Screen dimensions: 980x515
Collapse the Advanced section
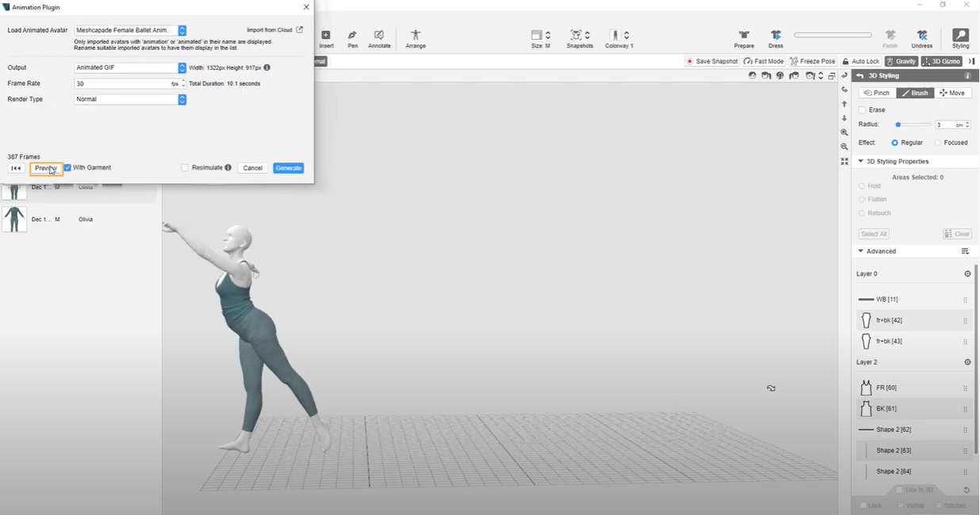click(861, 251)
